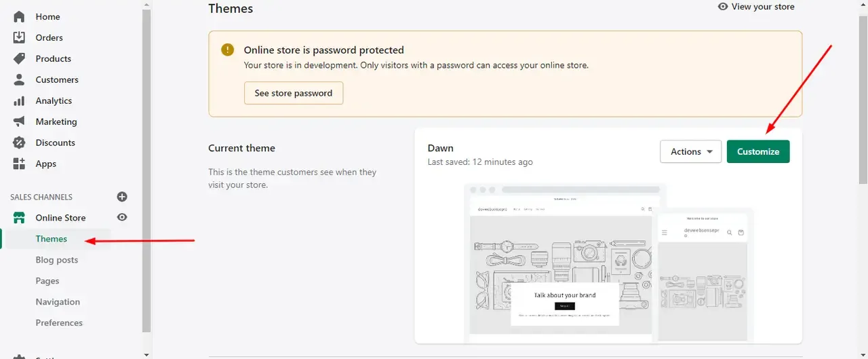868x359 pixels.
Task: Open Analytics in sidebar
Action: click(x=54, y=100)
